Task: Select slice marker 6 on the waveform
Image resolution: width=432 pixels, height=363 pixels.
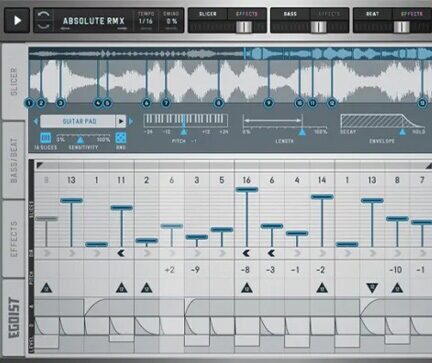Action: (146, 103)
